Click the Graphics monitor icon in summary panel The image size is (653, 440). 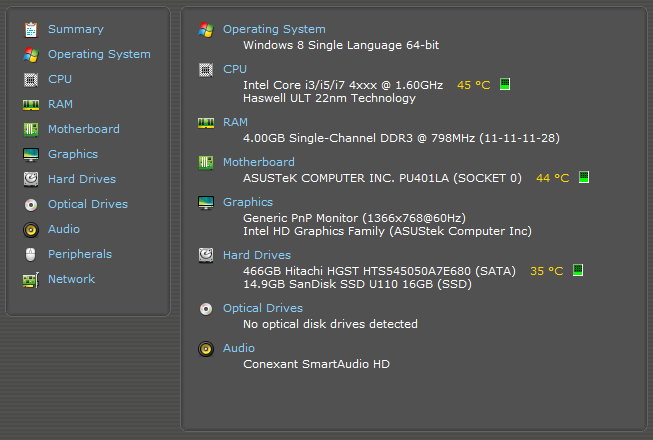click(206, 202)
